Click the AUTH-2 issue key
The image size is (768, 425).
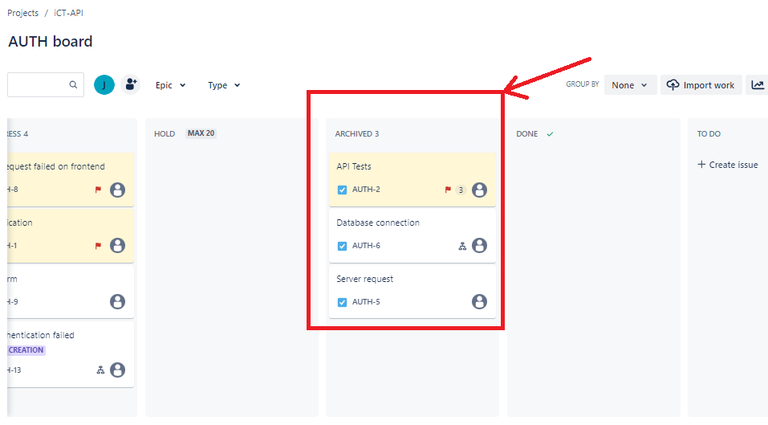tap(366, 189)
